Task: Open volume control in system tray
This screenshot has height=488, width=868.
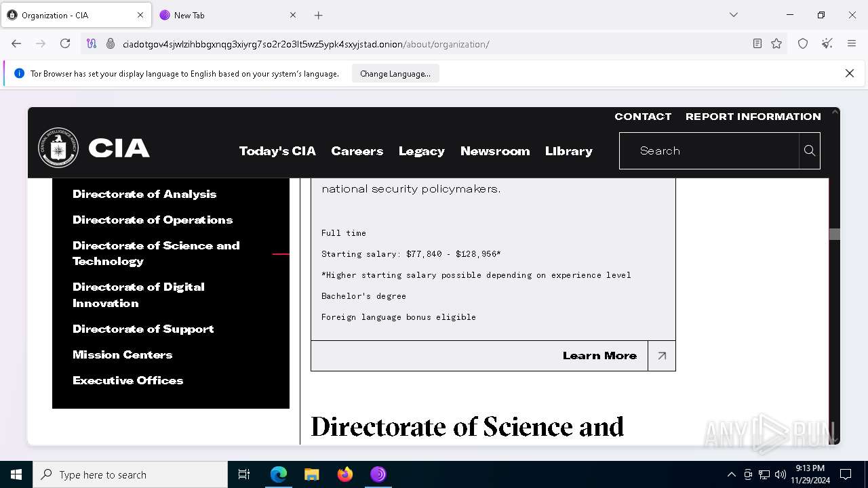Action: [781, 474]
